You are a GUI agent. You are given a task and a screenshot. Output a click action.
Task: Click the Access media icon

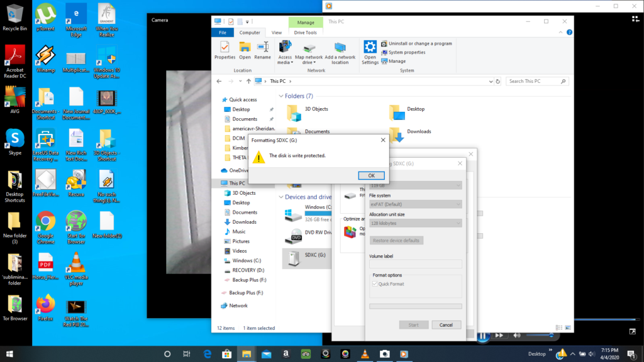tap(285, 53)
